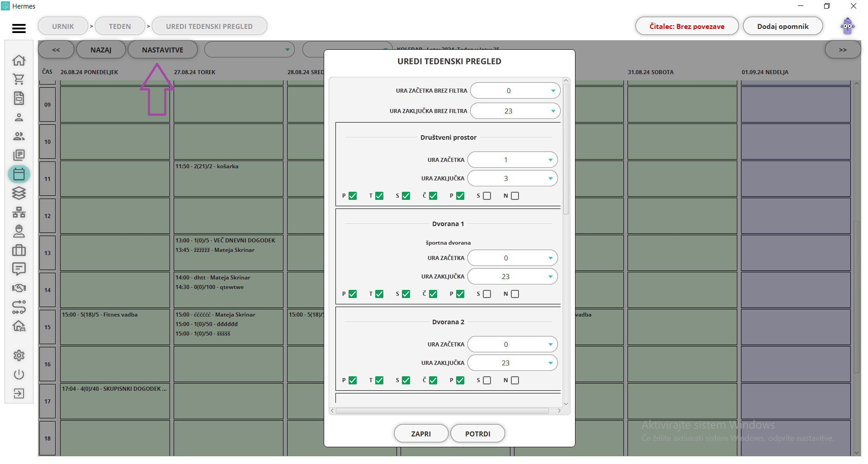The image size is (868, 464).
Task: Open the group of people icon
Action: click(x=19, y=136)
